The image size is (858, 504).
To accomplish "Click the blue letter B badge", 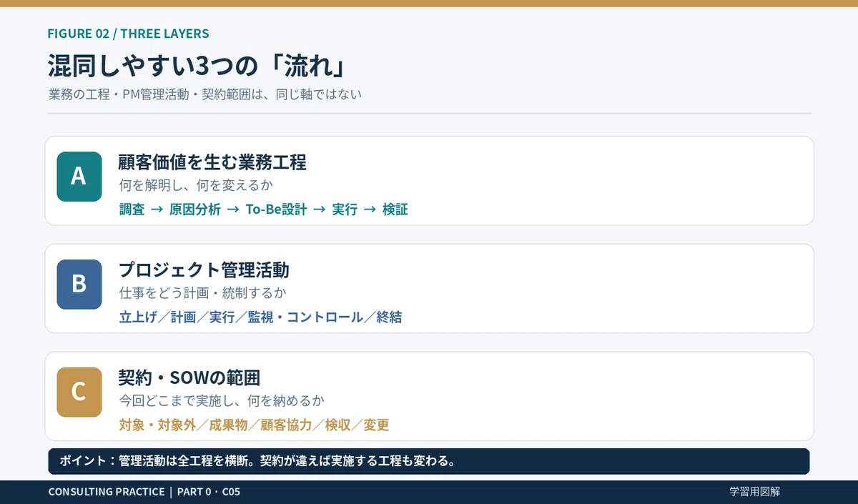I will click(x=79, y=285).
